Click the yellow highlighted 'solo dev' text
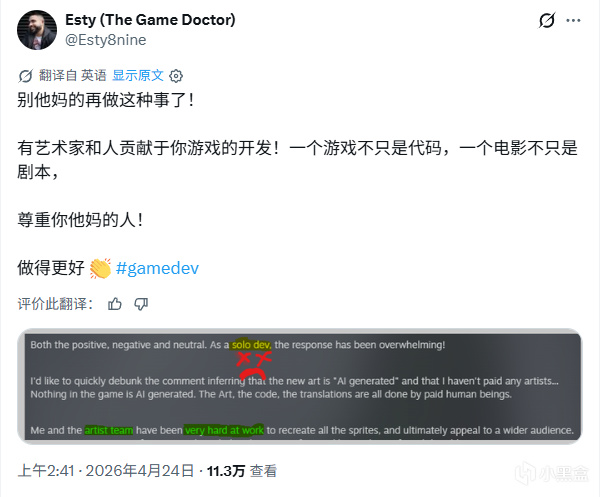The width and height of the screenshot is (606, 497). pyautogui.click(x=251, y=345)
